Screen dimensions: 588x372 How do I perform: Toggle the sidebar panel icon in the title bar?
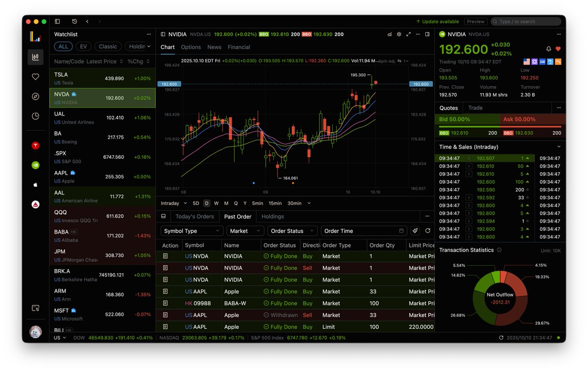point(57,22)
